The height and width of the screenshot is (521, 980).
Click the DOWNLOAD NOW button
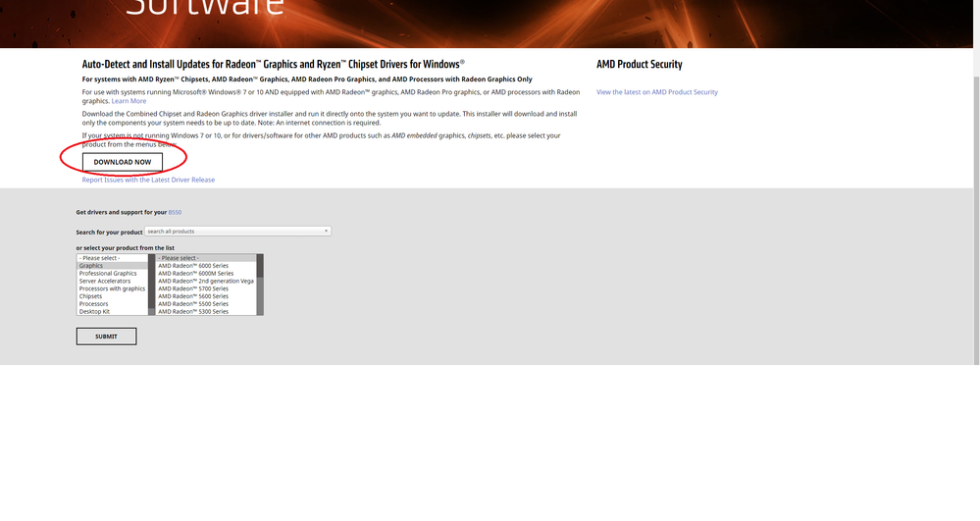click(123, 162)
